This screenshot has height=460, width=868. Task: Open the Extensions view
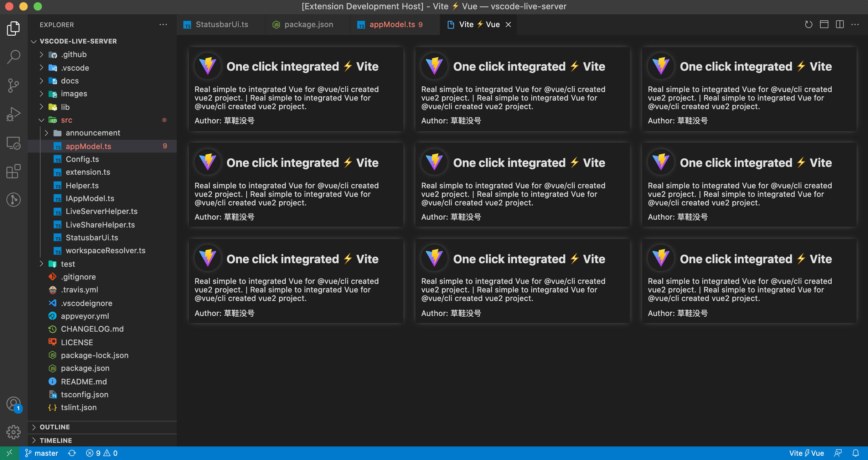[x=14, y=172]
